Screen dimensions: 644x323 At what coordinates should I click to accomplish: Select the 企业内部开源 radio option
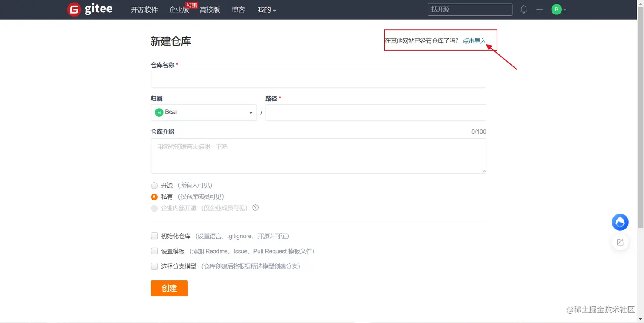pyautogui.click(x=154, y=208)
